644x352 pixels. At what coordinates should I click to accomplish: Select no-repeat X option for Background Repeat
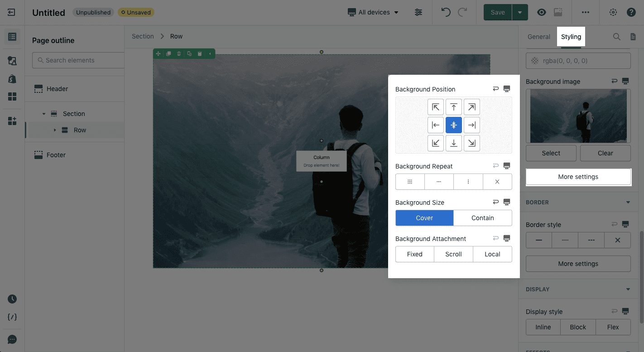coord(497,182)
